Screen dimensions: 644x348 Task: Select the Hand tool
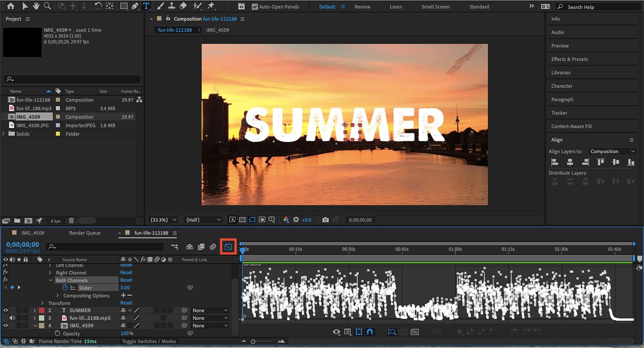tap(35, 6)
